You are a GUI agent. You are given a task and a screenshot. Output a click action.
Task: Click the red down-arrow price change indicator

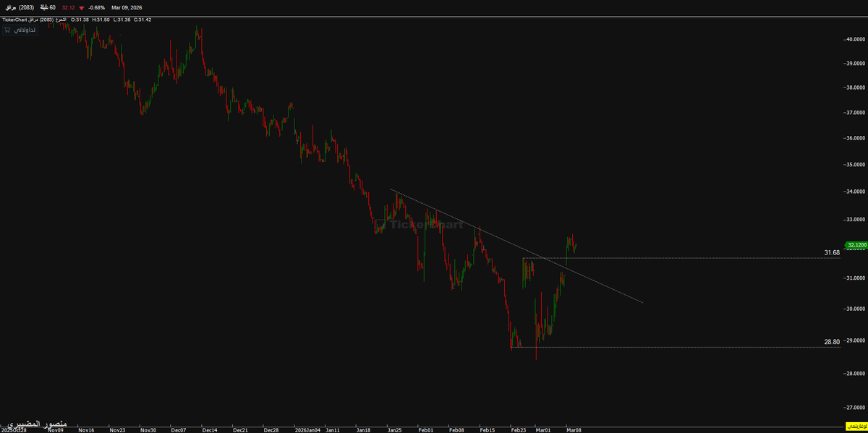pos(82,8)
